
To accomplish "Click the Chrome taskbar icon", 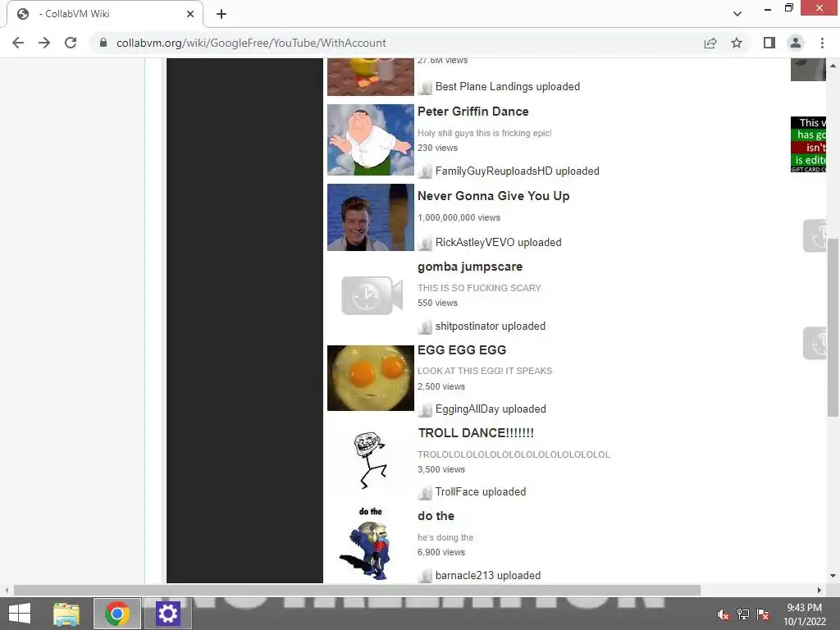I will (x=117, y=614).
